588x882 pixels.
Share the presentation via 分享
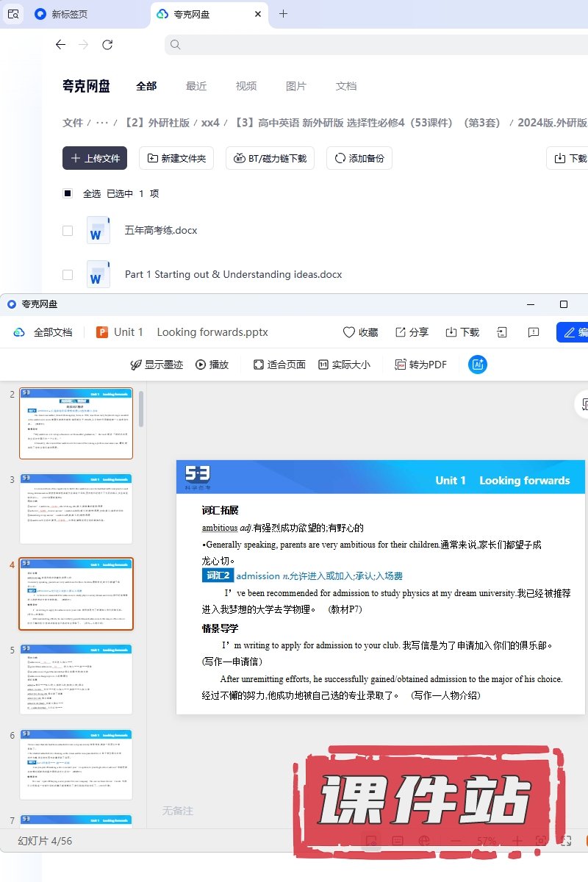(x=412, y=332)
